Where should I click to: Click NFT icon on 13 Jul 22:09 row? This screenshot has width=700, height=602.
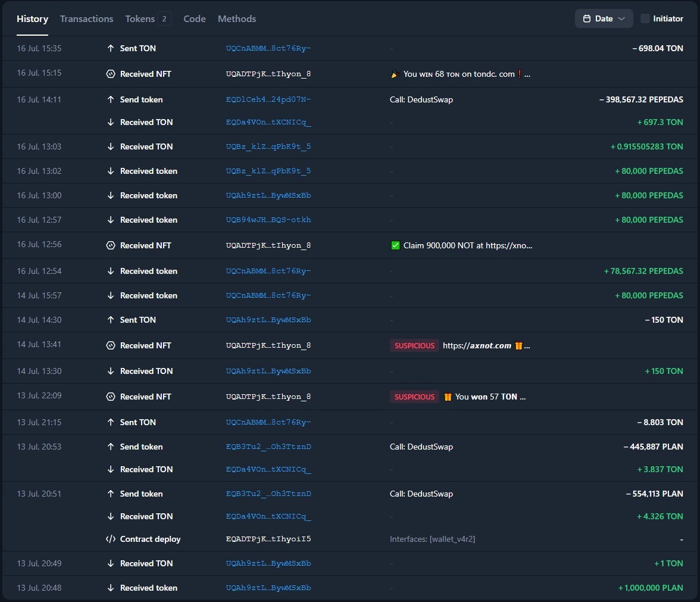111,397
